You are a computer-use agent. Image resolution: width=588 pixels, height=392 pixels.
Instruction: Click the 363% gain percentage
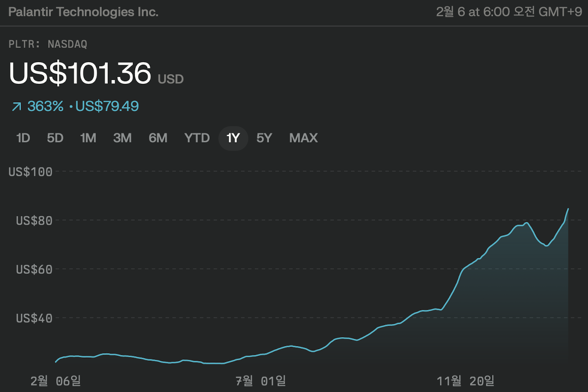pos(45,106)
